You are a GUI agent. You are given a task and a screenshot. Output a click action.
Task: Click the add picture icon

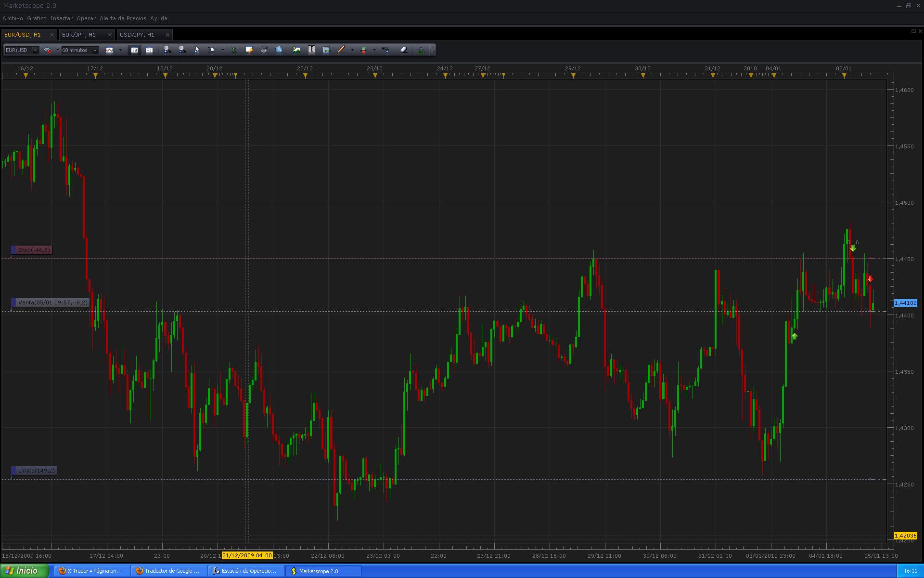pyautogui.click(x=296, y=50)
